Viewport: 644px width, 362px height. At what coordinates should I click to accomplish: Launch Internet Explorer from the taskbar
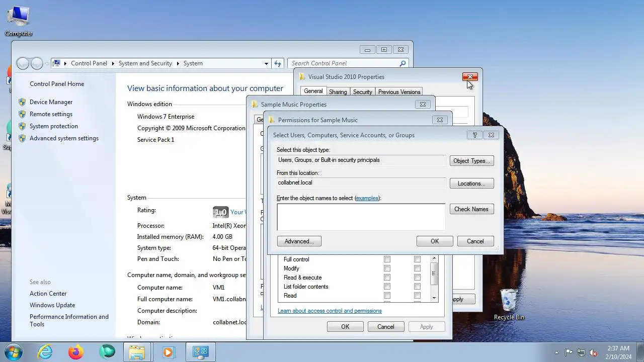pos(45,352)
